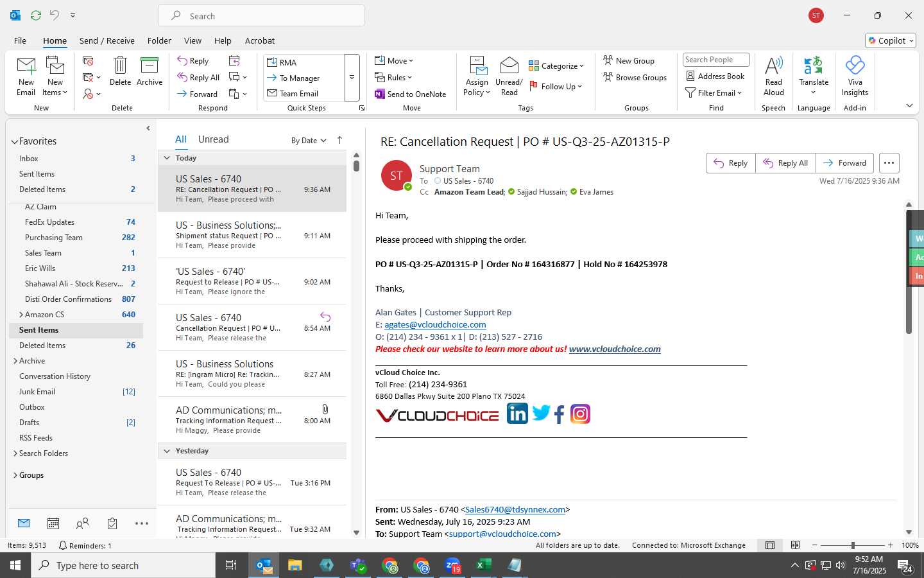Click the Search People field
Viewport: 924px width, 578px height.
point(716,60)
